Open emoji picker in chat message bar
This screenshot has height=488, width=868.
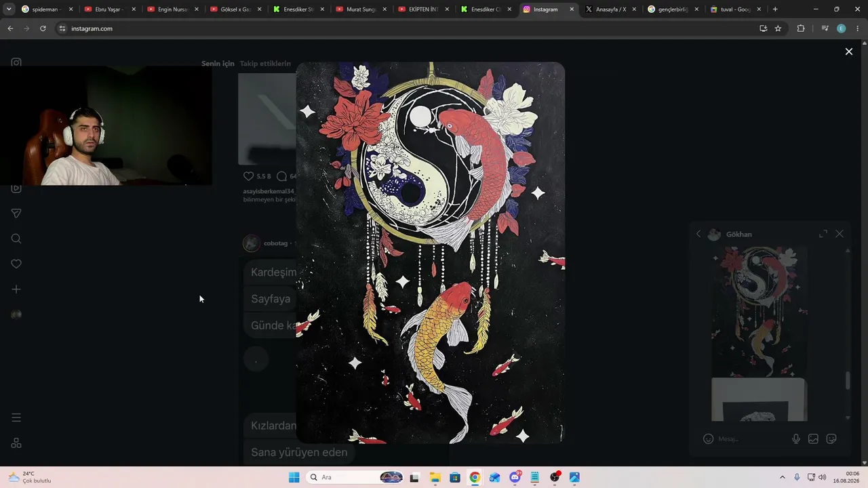[x=708, y=439]
